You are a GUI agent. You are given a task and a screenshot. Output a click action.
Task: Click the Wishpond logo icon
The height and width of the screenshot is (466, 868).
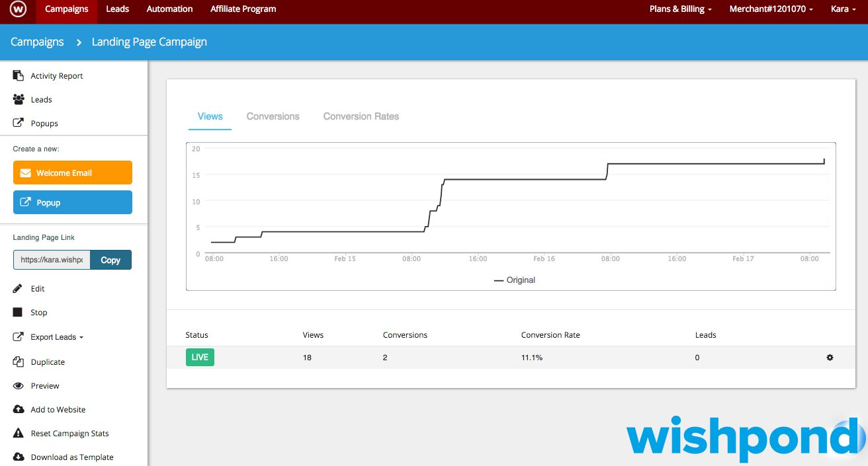19,9
